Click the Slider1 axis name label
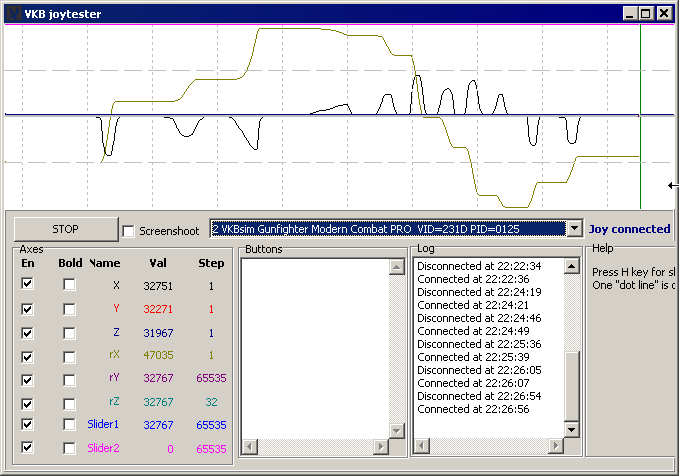Image resolution: width=679 pixels, height=476 pixels. point(103,424)
